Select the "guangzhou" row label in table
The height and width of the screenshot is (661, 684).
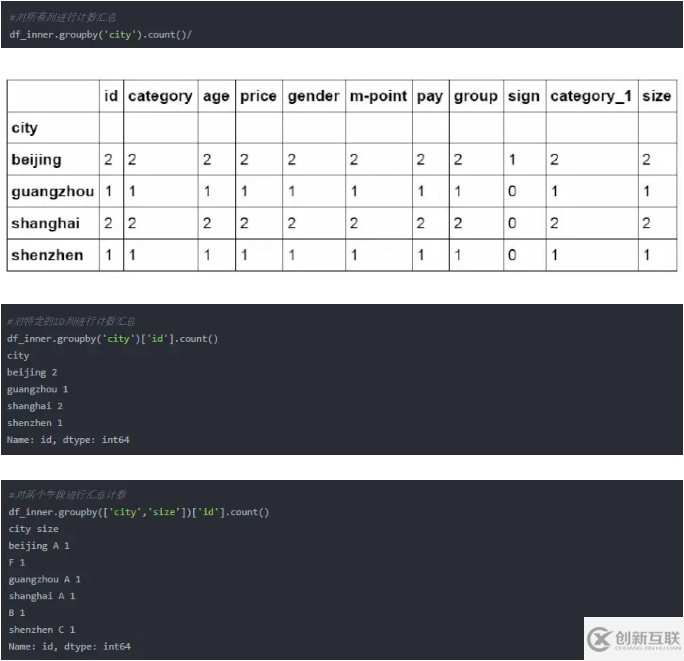point(52,191)
